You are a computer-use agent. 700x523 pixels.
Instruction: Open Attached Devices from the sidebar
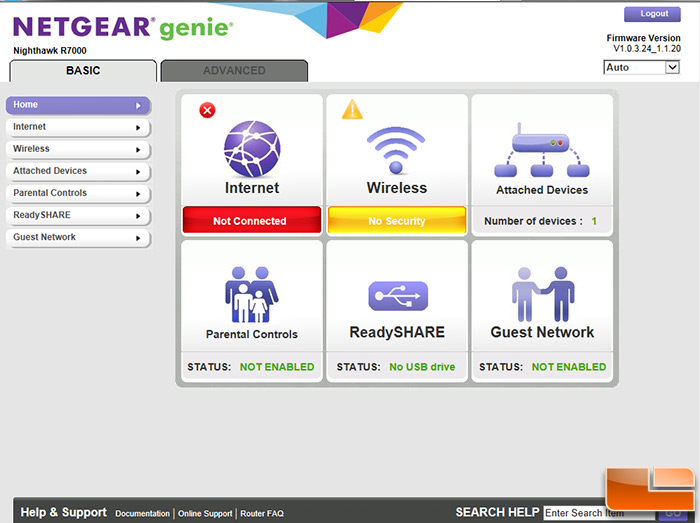tap(78, 171)
